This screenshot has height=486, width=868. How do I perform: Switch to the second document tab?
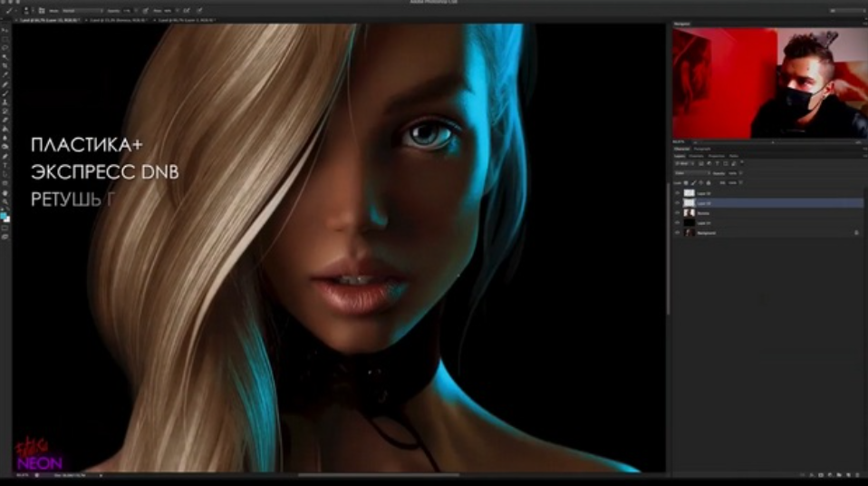[x=116, y=20]
